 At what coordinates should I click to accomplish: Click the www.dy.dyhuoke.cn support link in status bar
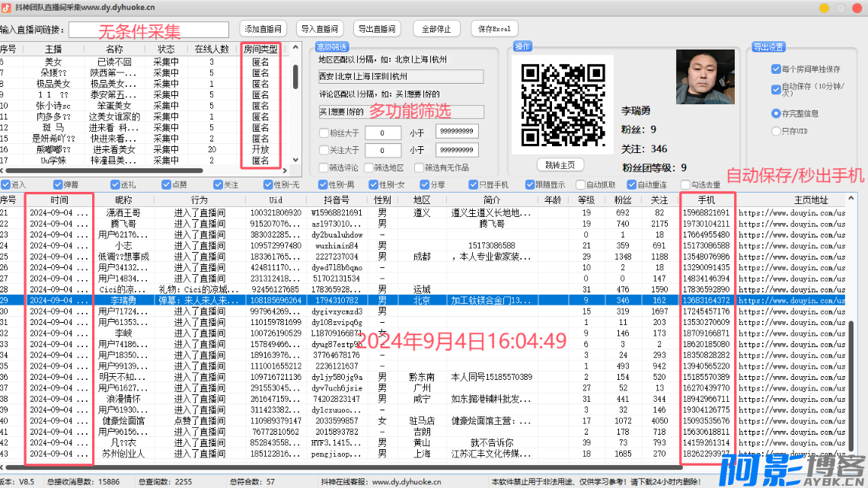tap(407, 482)
